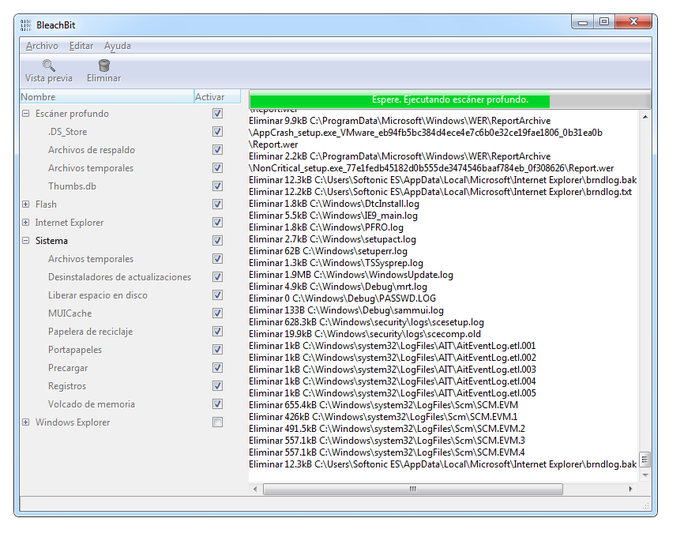Uncheck the Papelera de reciclaje checkbox

(x=218, y=332)
